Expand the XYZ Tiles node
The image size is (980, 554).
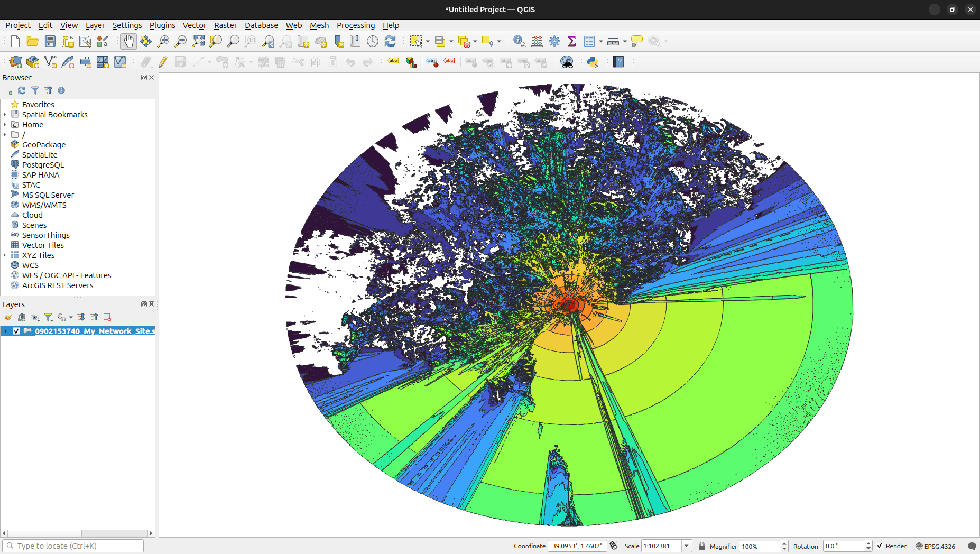(5, 255)
